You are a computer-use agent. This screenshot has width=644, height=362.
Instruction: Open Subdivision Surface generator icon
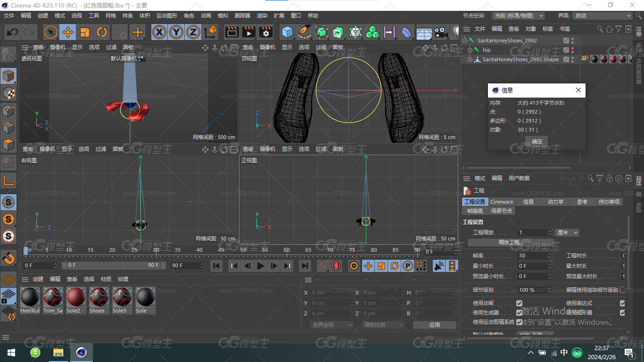click(322, 32)
